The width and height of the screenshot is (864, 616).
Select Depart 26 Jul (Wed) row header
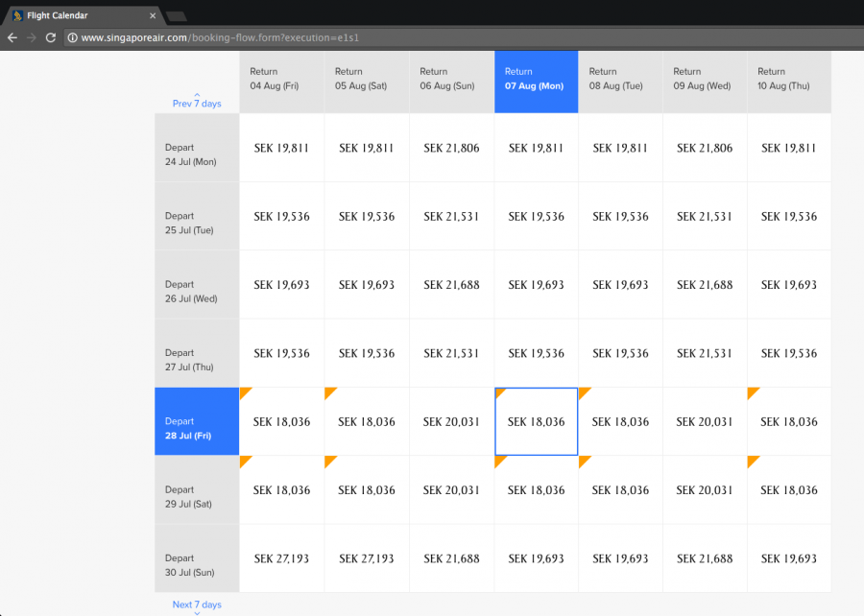[x=197, y=285]
